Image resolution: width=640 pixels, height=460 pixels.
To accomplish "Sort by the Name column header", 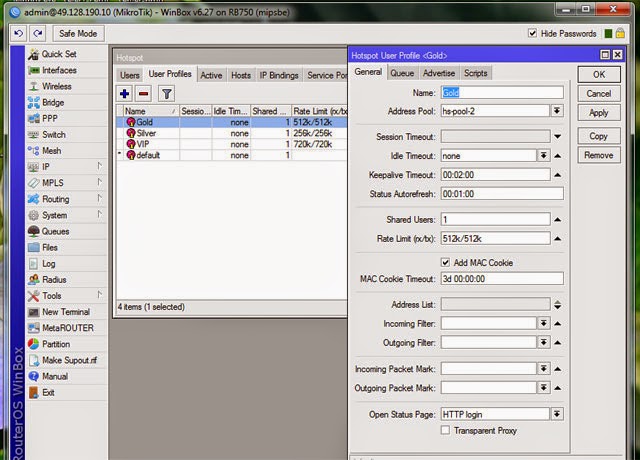I will 151,111.
